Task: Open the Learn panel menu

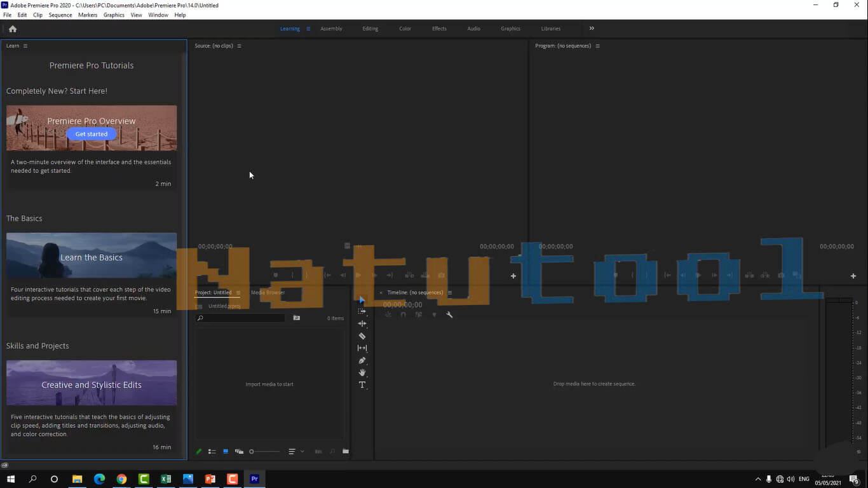Action: pos(25,46)
